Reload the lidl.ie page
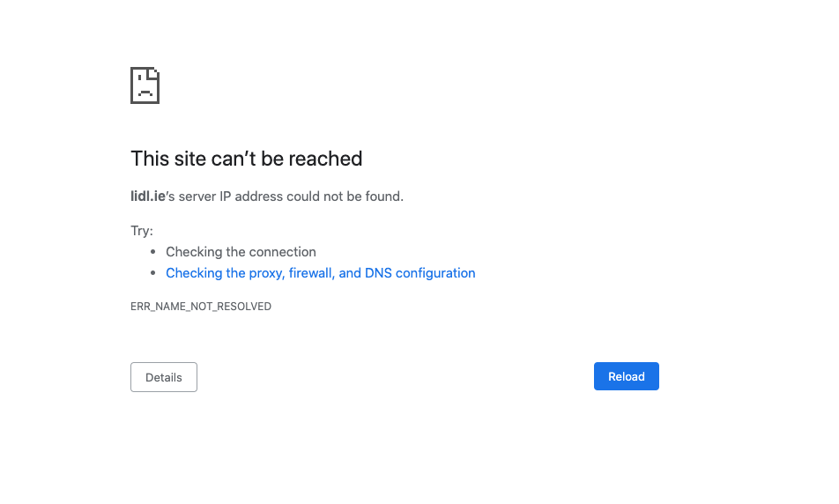839x504 pixels. pyautogui.click(x=626, y=376)
